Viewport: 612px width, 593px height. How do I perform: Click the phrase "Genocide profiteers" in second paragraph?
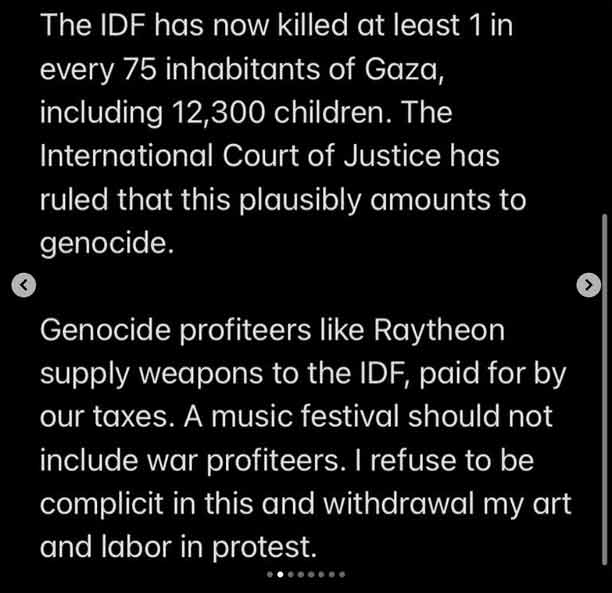(176, 331)
